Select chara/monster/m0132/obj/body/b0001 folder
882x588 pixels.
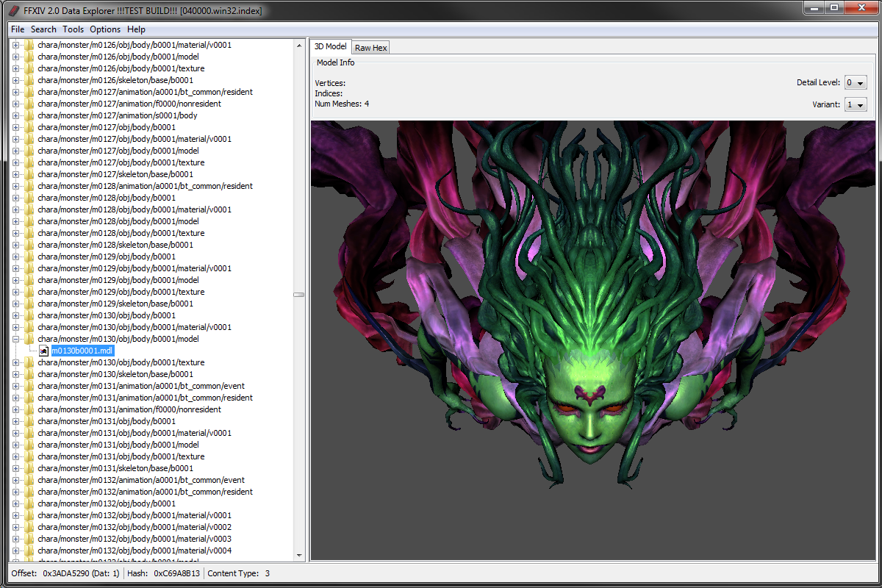[x=107, y=503]
